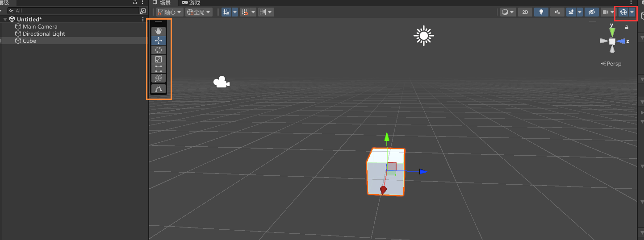The height and width of the screenshot is (240, 644).
Task: Open the gizmos dropdown arrow
Action: (632, 12)
